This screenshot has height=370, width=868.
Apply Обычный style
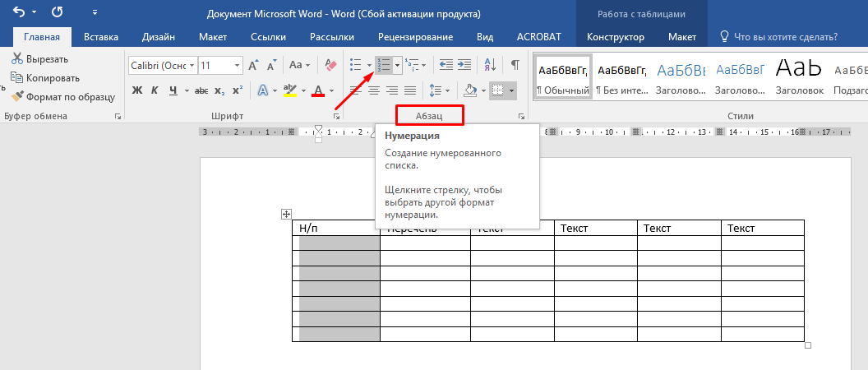pyautogui.click(x=563, y=77)
